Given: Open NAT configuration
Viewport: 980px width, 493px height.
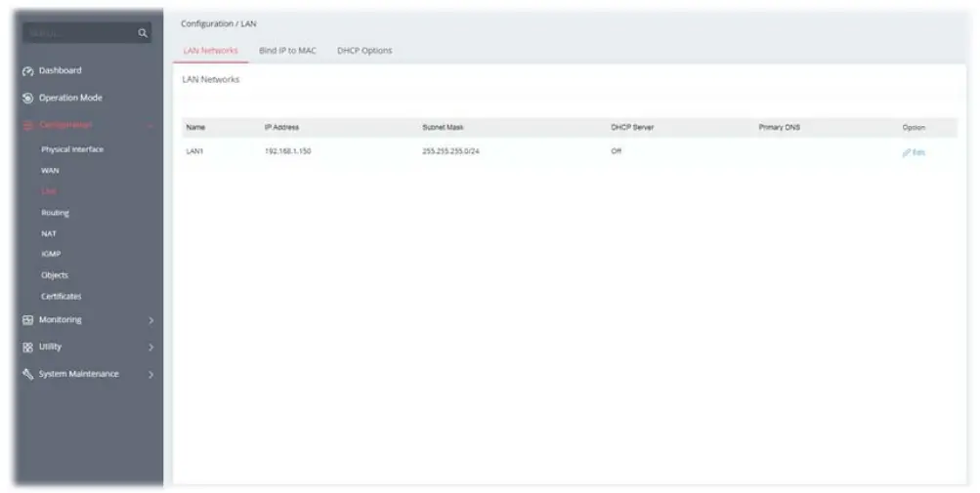Looking at the screenshot, I should pyautogui.click(x=49, y=233).
